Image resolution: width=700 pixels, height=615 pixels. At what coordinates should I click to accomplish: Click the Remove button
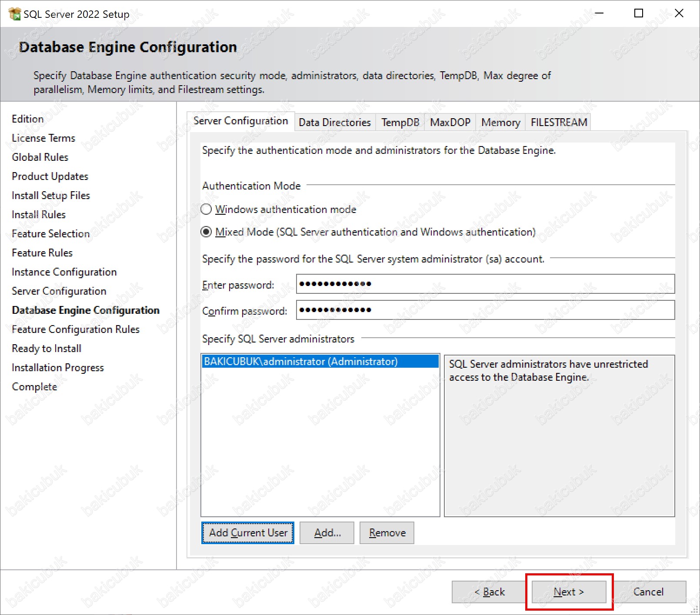coord(387,533)
